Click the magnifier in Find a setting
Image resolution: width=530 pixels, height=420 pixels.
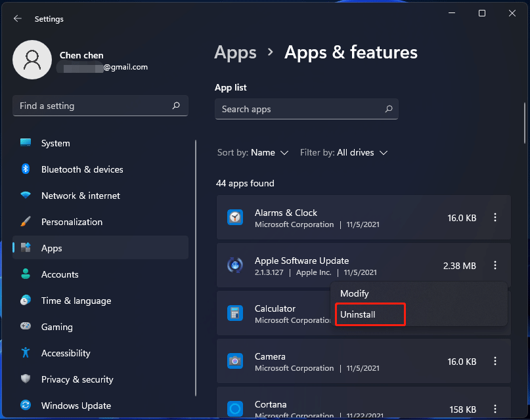[176, 106]
